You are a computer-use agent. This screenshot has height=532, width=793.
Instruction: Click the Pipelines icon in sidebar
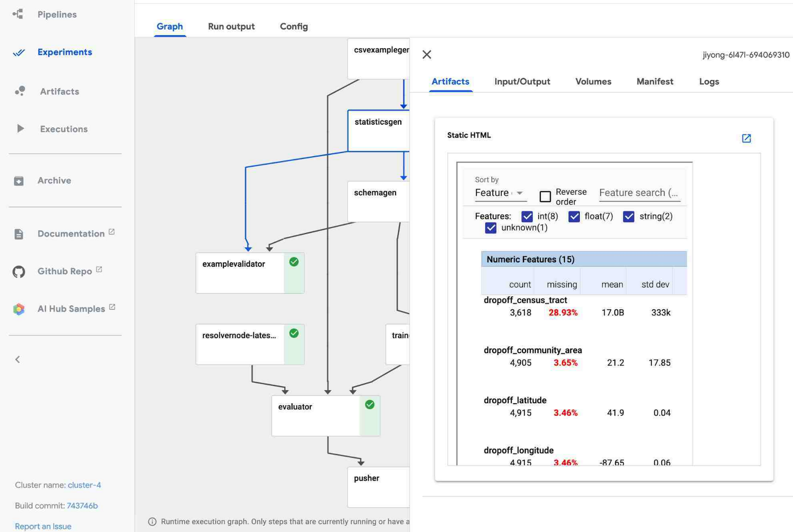[17, 13]
